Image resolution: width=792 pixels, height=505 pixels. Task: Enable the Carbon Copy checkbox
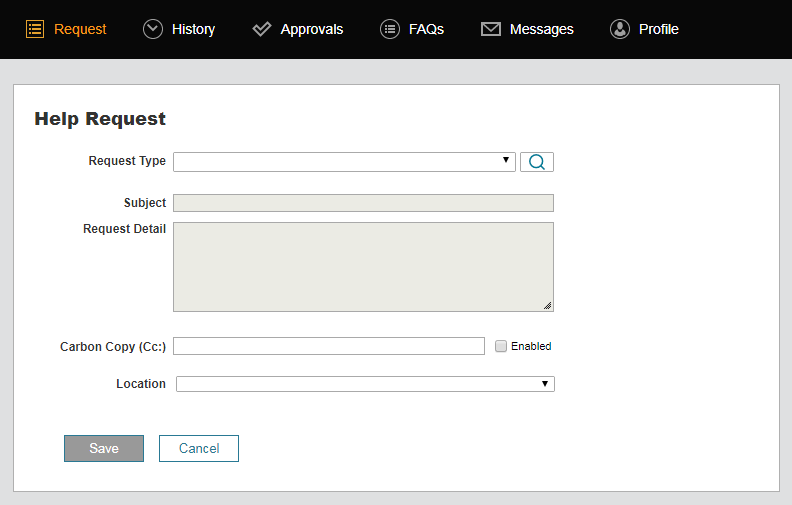pos(501,346)
